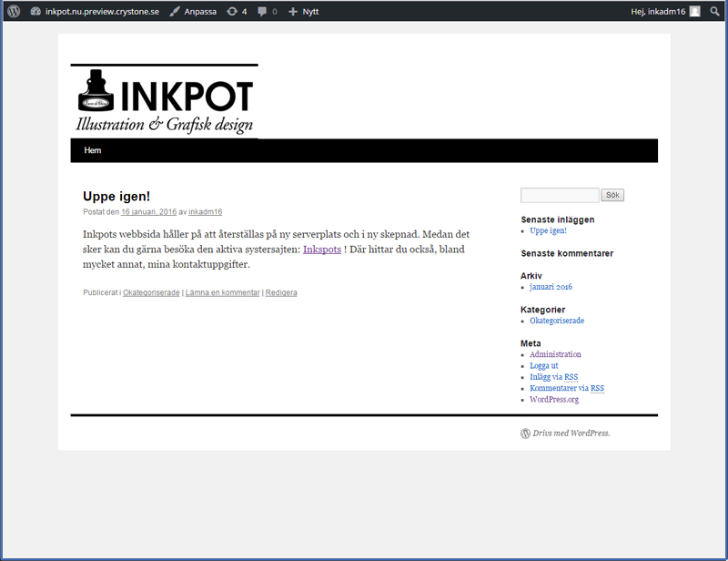Screen dimensions: 728x561
Task: Click the dashboard icon beside site name
Action: 35,11
